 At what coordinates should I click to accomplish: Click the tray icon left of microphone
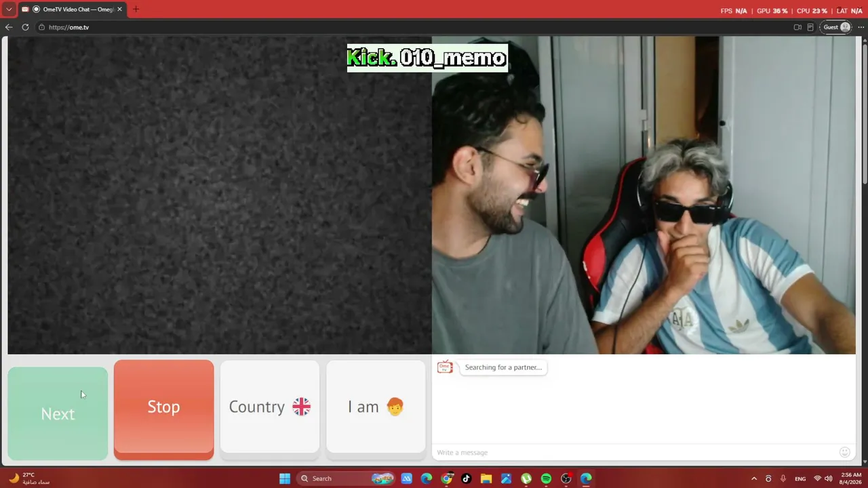click(768, 479)
